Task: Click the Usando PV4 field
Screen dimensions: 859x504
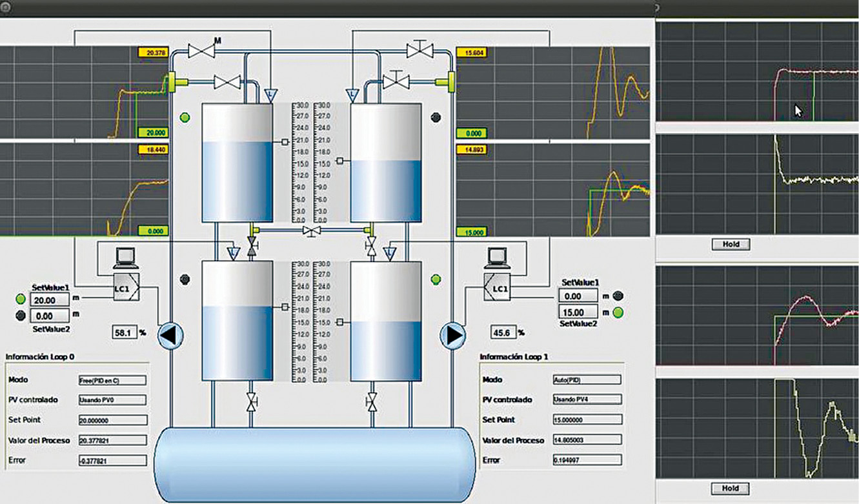Action: [x=587, y=399]
